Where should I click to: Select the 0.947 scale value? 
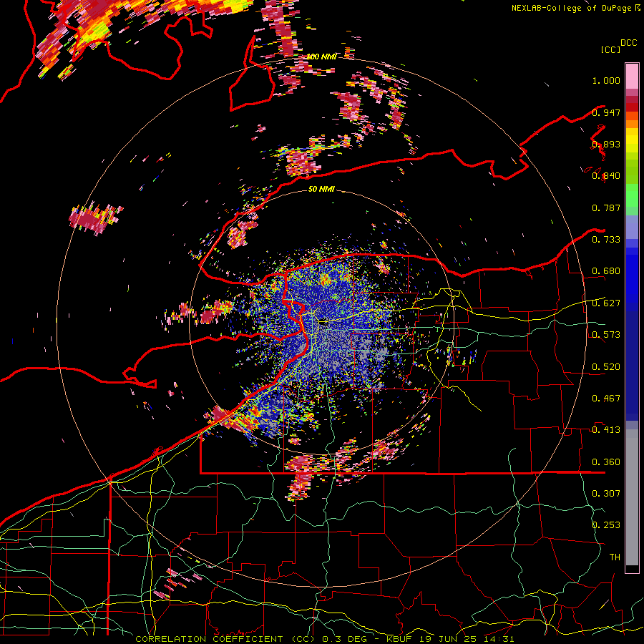(x=606, y=112)
